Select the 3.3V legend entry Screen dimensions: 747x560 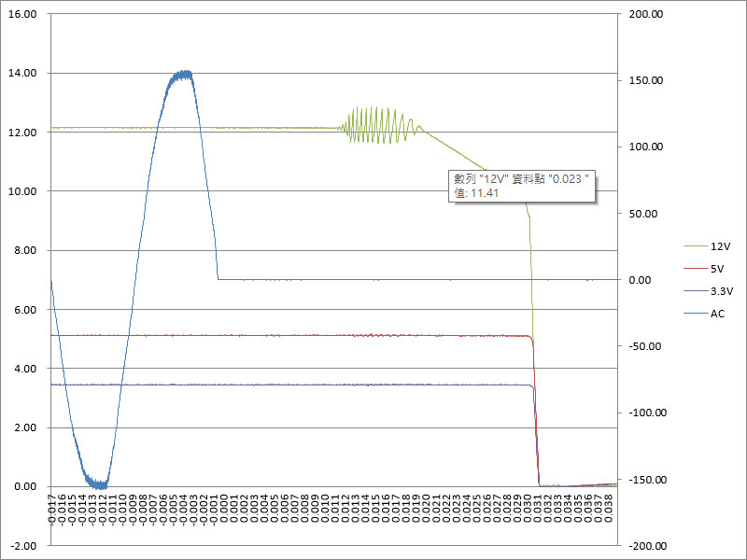point(709,291)
